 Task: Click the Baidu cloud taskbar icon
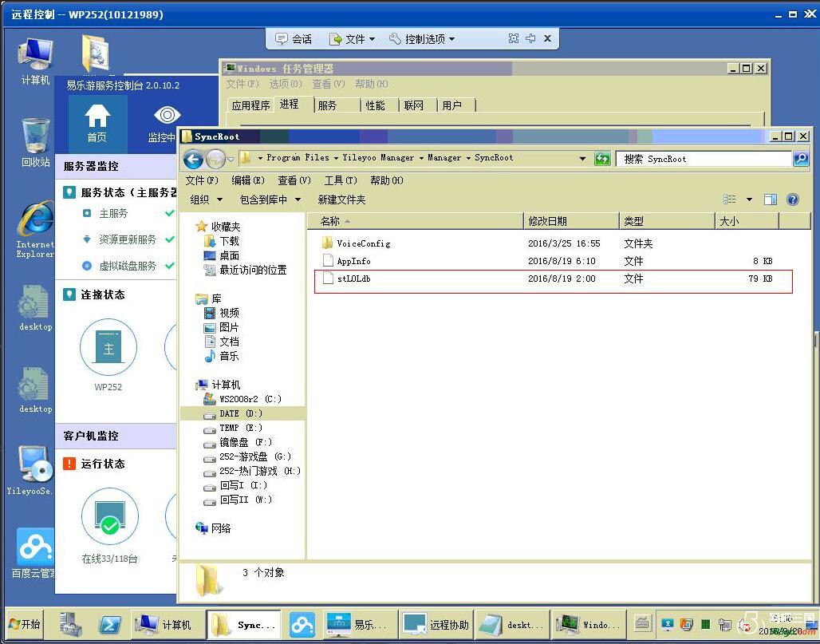[303, 625]
